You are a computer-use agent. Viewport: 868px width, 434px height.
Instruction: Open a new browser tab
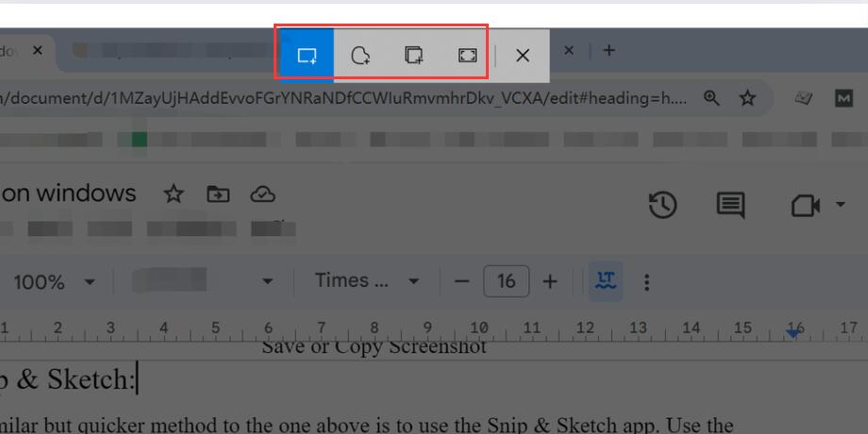[x=609, y=51]
